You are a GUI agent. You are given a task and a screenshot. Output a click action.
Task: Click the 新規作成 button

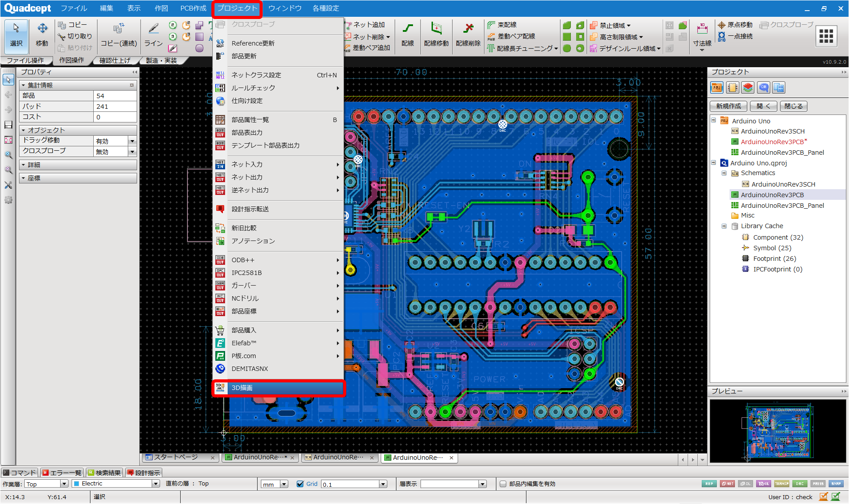pyautogui.click(x=728, y=106)
